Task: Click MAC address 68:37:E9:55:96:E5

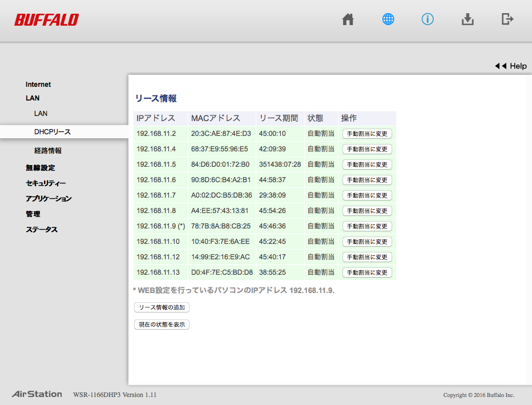Action: click(x=220, y=149)
